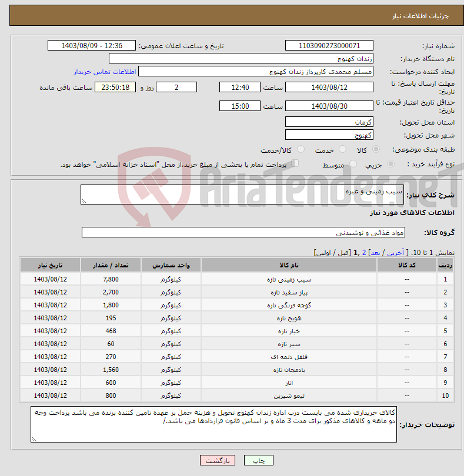Image resolution: width=464 pixels, height=476 pixels.
Task: Select the گوجه فرنگی تازه item cell
Action: 289,305
